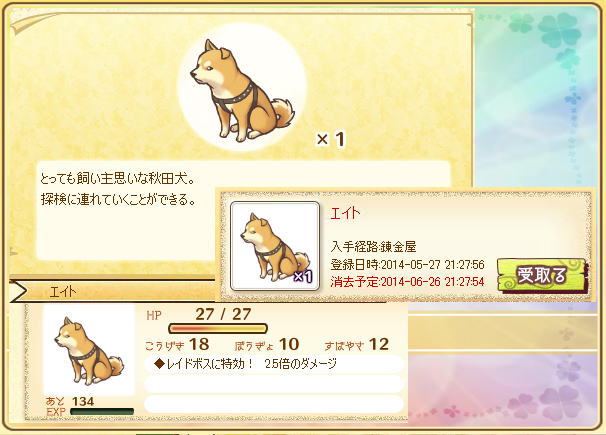Click the ×1 quantity label beside portrait
Image resolution: width=606 pixels, height=435 pixels.
(x=331, y=139)
